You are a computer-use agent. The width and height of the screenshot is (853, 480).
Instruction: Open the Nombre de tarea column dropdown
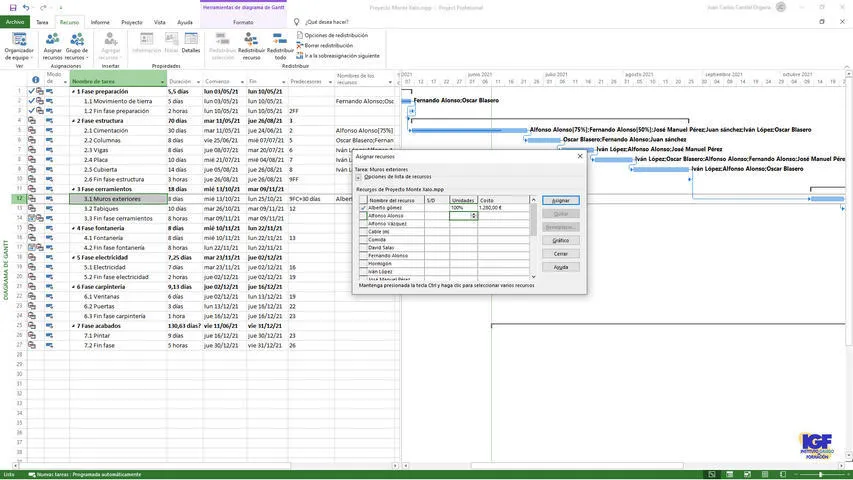click(162, 82)
